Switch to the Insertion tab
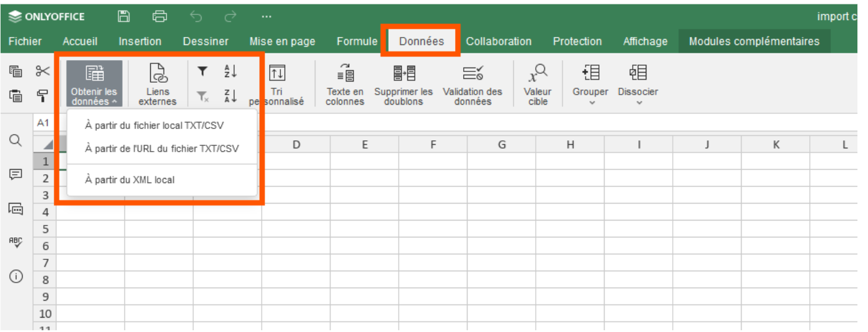Image resolution: width=868 pixels, height=332 pixels. 140,41
